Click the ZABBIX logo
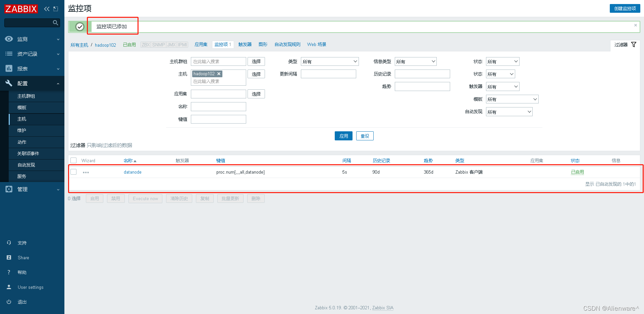The image size is (644, 314). pyautogui.click(x=21, y=9)
